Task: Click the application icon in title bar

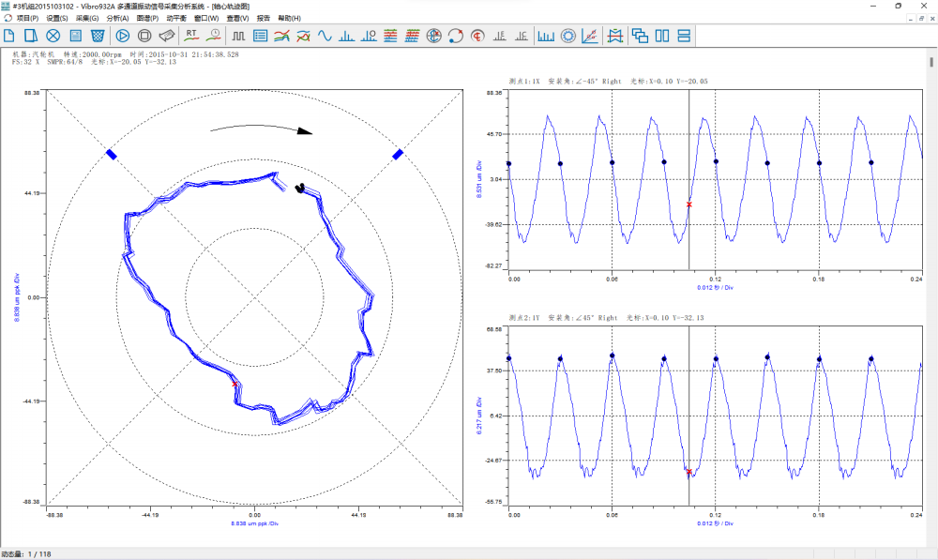Action: pos(6,6)
